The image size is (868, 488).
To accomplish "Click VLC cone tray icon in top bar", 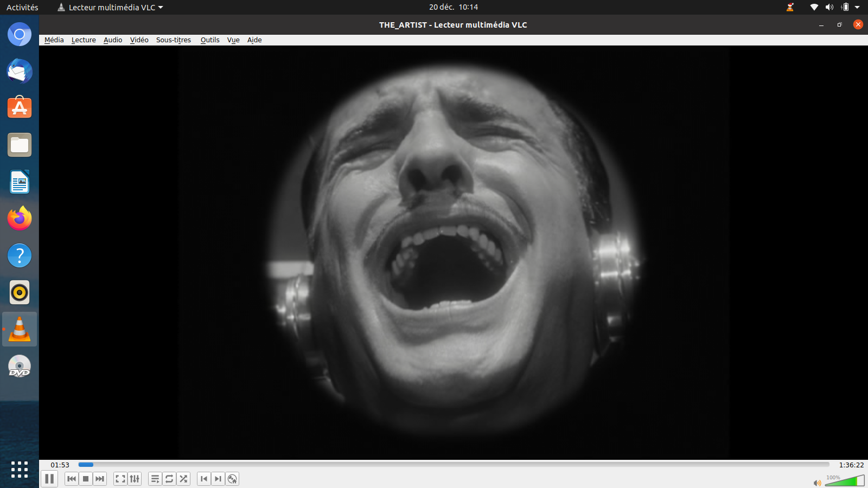I will pyautogui.click(x=790, y=7).
